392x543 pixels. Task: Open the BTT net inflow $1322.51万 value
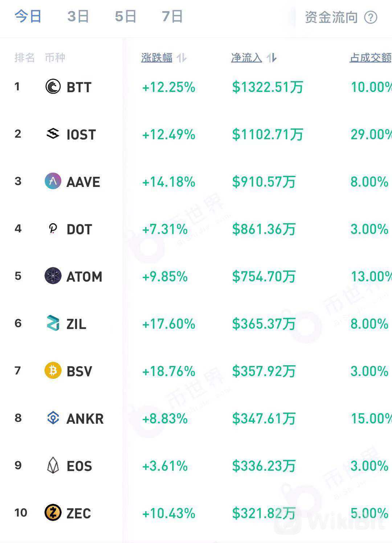click(268, 87)
